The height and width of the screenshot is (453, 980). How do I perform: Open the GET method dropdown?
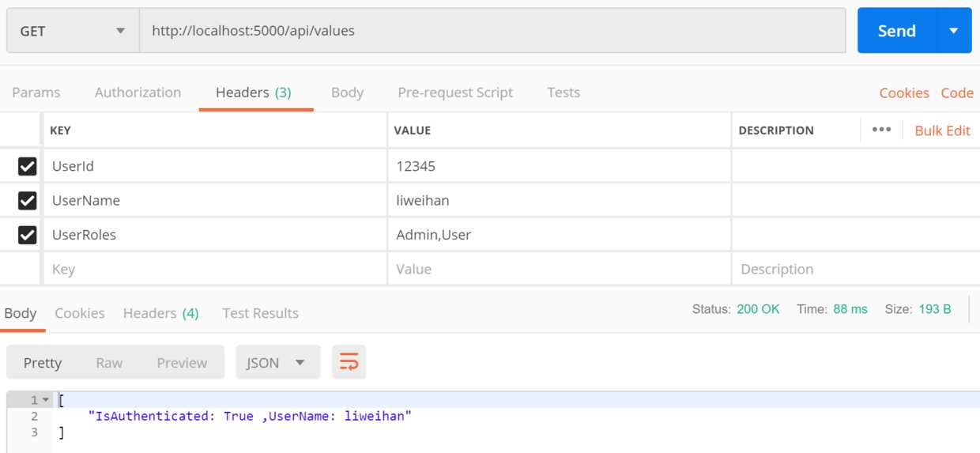73,31
